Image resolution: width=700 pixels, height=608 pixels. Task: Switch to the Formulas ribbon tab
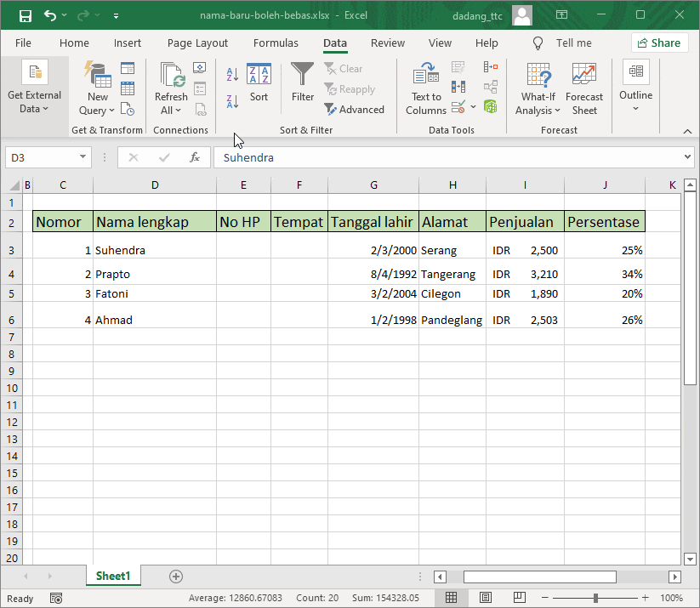[x=276, y=43]
